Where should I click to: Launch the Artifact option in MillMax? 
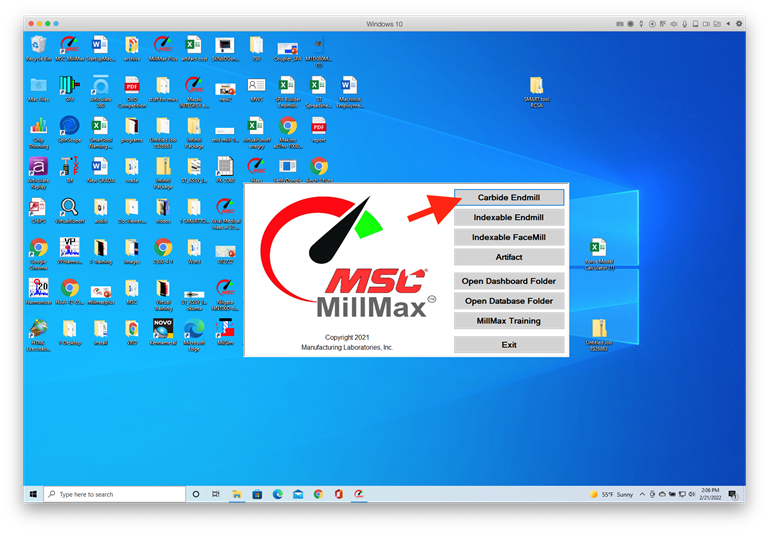509,257
